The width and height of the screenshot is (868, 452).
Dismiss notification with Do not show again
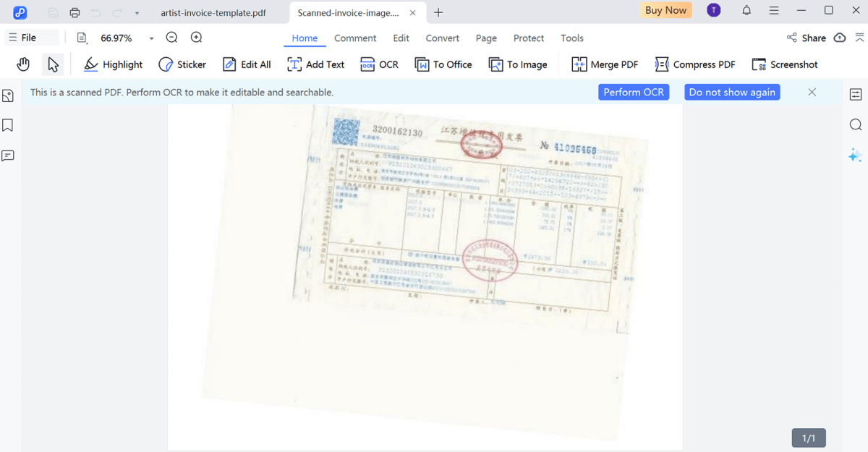[732, 92]
